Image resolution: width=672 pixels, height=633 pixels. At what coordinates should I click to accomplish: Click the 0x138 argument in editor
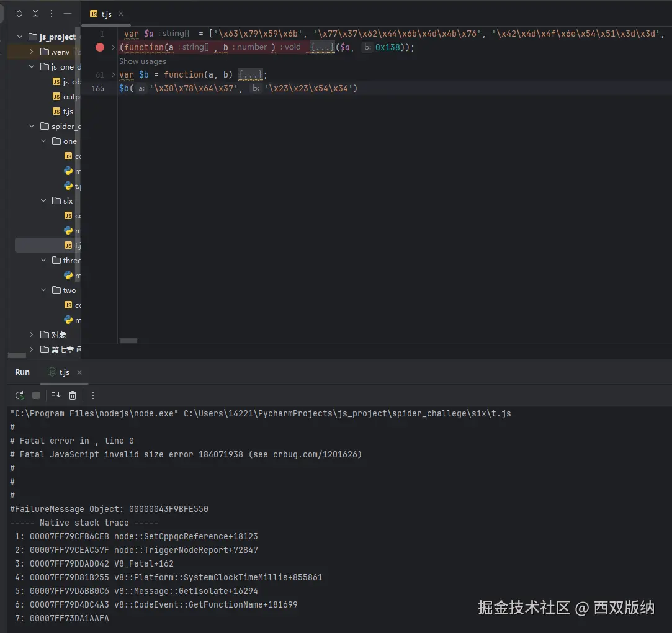pos(387,47)
